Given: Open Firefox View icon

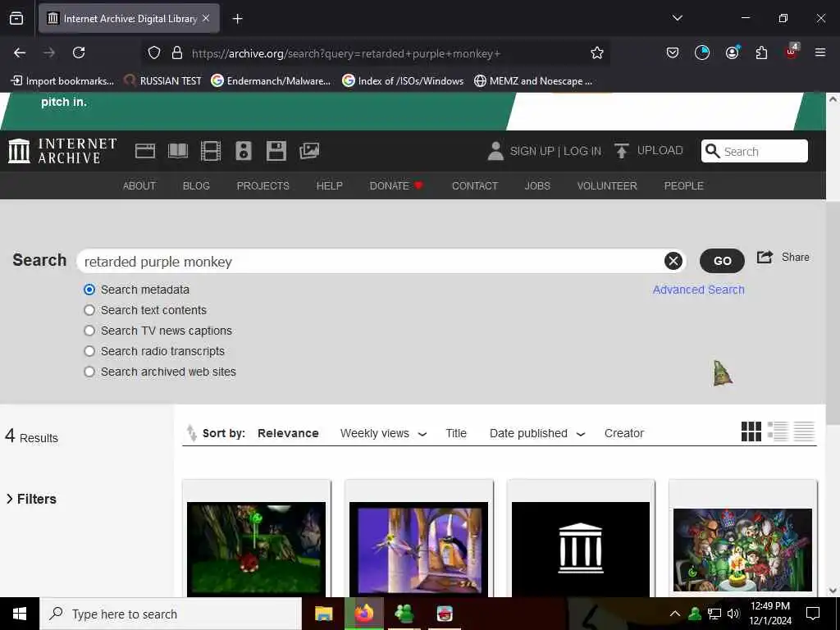Looking at the screenshot, I should [x=16, y=19].
